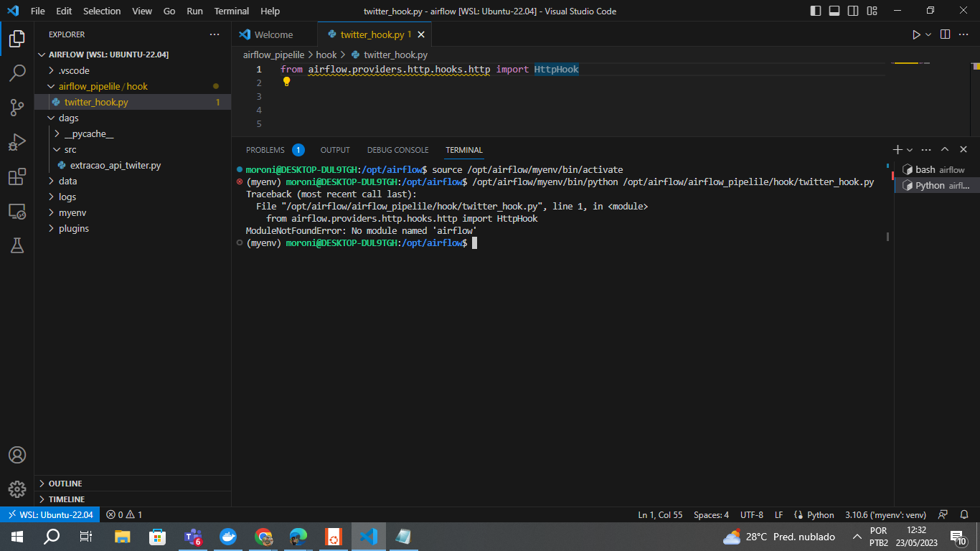
Task: Open the File menu
Action: coord(38,11)
